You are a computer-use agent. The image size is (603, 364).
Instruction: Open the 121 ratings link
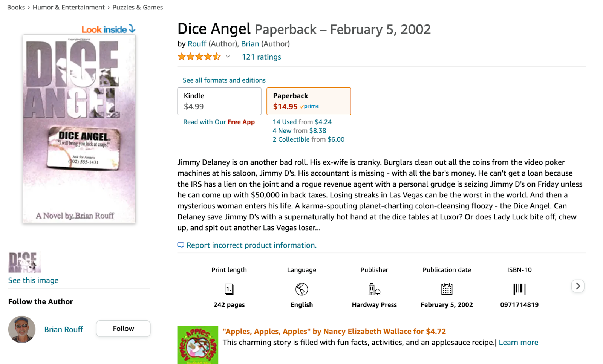click(261, 57)
